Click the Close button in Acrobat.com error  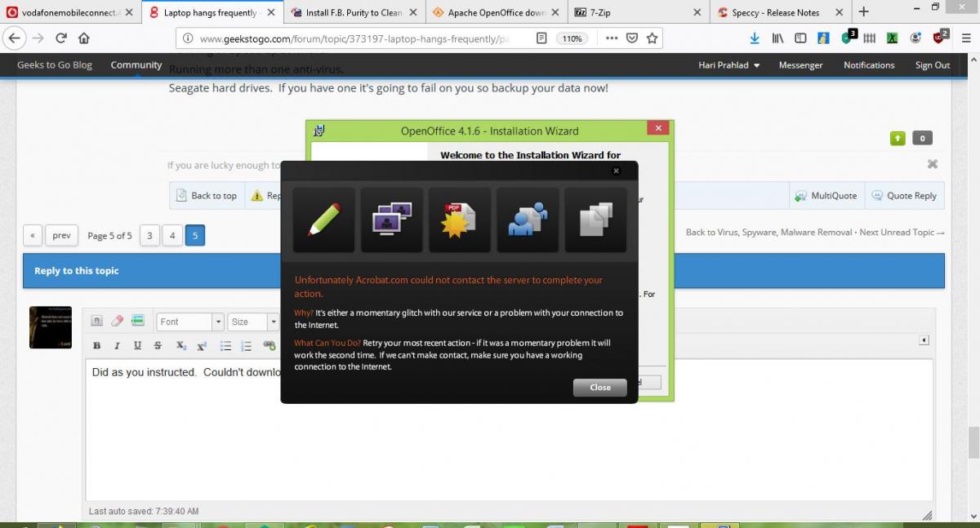[x=600, y=388]
